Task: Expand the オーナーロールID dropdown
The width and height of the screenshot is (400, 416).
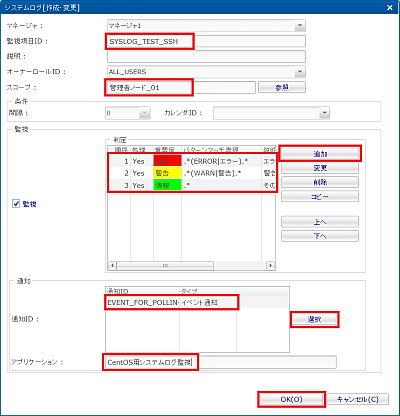Action: click(x=300, y=71)
